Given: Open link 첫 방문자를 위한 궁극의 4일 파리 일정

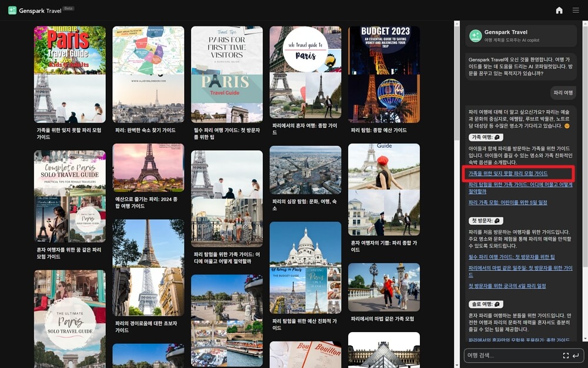Looking at the screenshot, I should coord(507,286).
